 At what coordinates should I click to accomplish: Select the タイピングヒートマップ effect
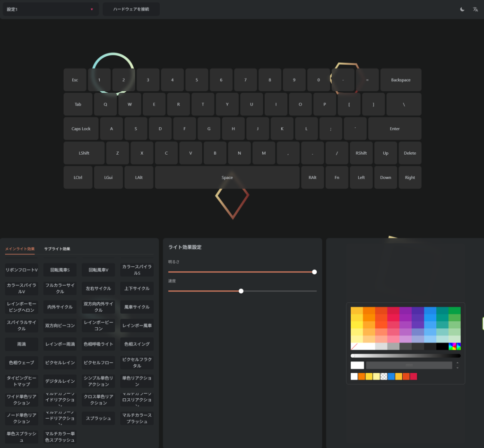pyautogui.click(x=22, y=381)
